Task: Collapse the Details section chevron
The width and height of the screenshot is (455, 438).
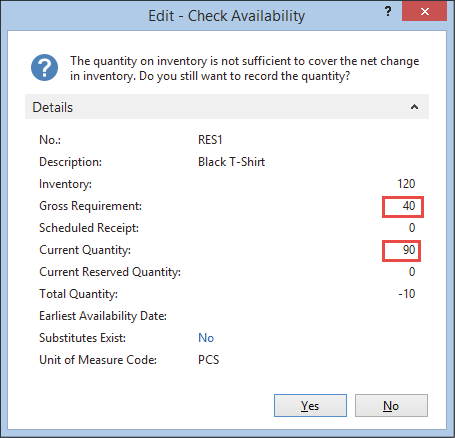Action: point(414,107)
